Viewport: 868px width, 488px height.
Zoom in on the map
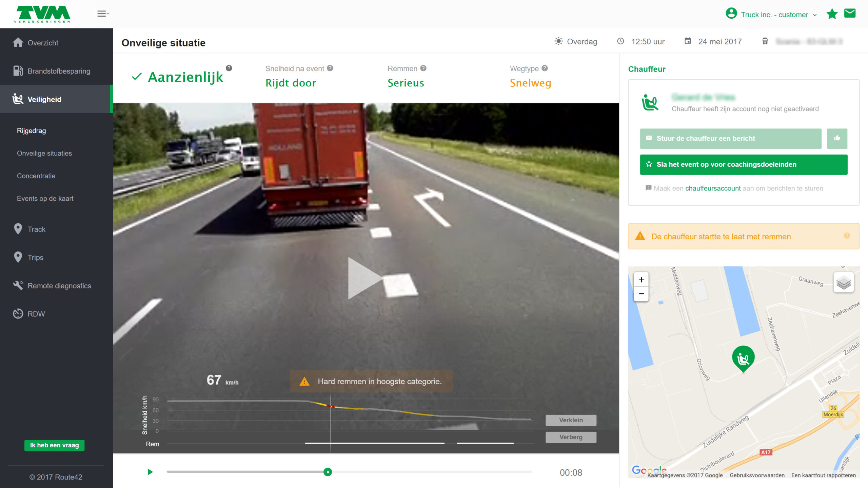click(x=641, y=280)
